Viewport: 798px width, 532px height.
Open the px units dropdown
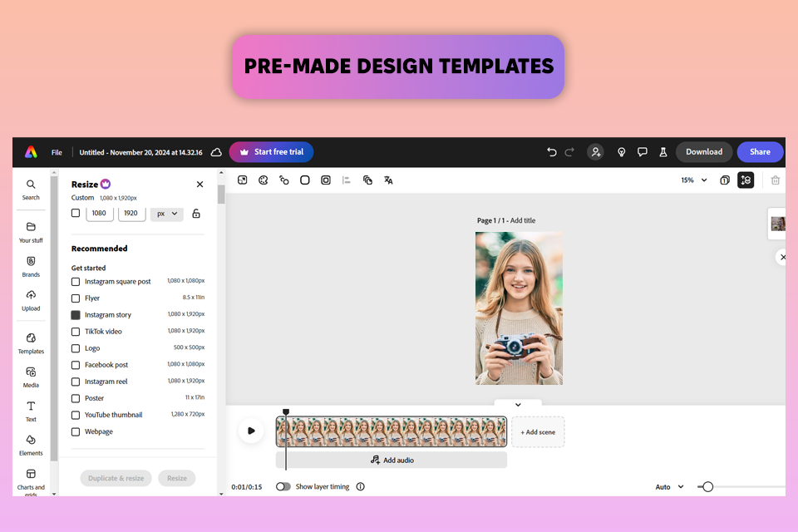click(167, 214)
